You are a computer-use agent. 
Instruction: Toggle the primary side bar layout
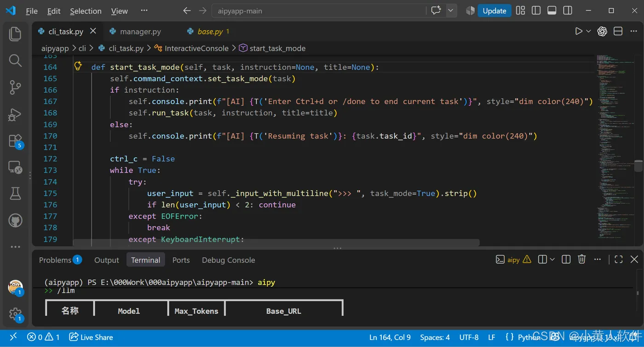click(x=536, y=11)
